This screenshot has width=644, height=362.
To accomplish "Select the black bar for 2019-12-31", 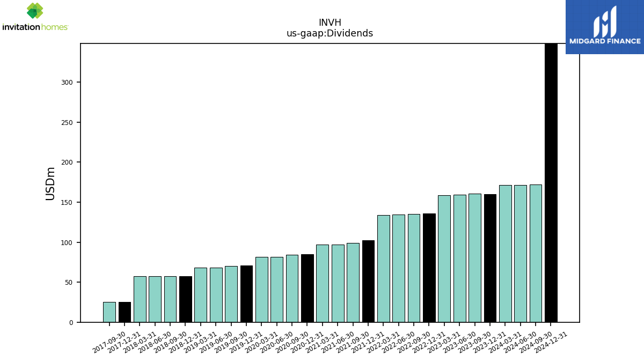I will pos(246,294).
